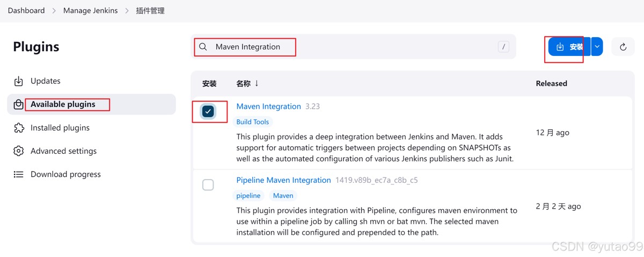The width and height of the screenshot is (644, 257).
Task: Uncheck the Maven Integration plugin checkbox
Action: point(208,111)
